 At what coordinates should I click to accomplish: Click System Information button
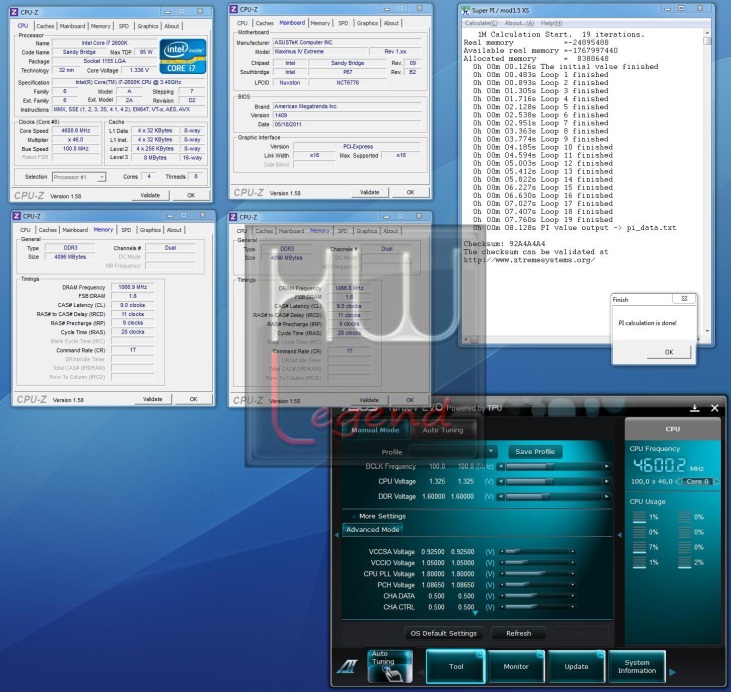637,666
